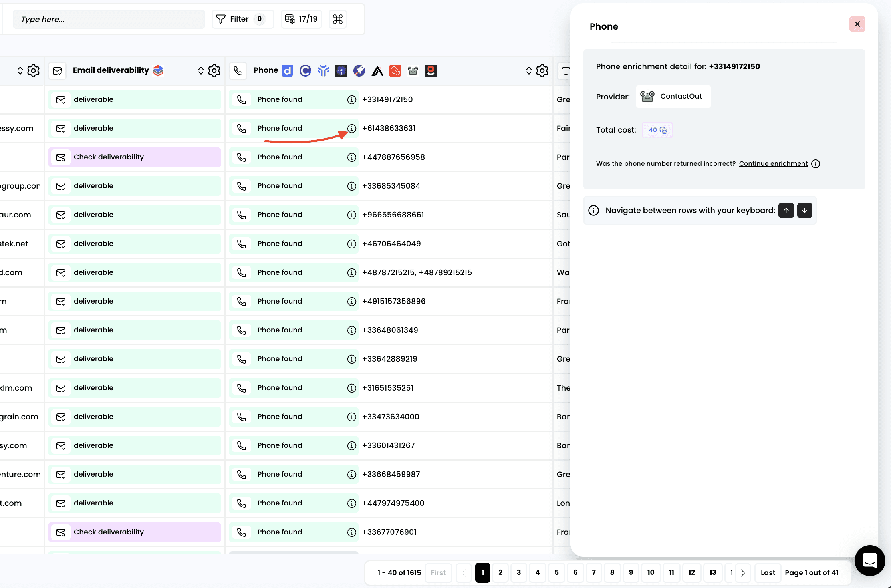Click the red cube provider icon in Phone header

tap(395, 71)
